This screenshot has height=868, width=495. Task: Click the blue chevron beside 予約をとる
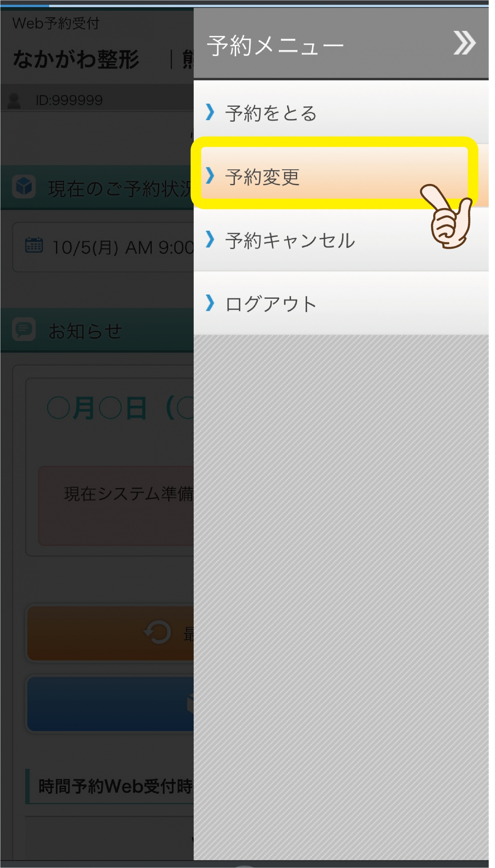click(x=210, y=112)
